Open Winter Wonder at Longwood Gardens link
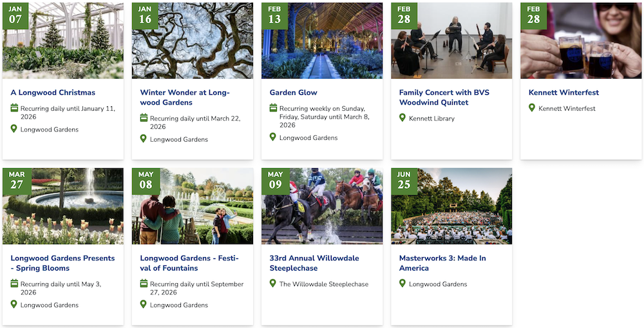The height and width of the screenshot is (328, 644). point(185,97)
